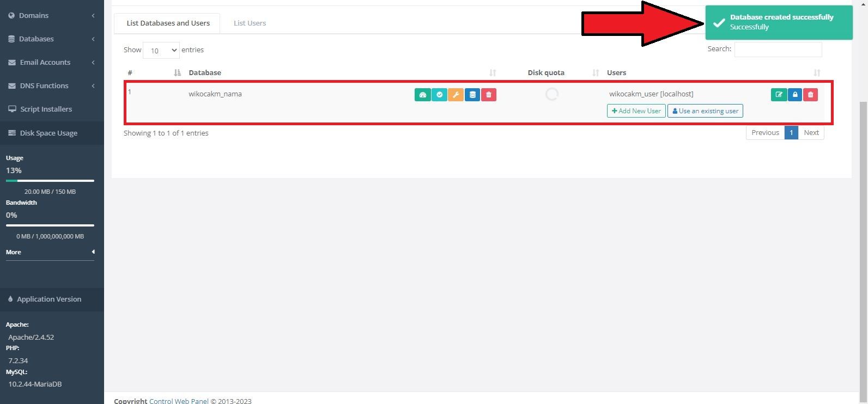Expand the Email Accounts sidebar menu

51,63
